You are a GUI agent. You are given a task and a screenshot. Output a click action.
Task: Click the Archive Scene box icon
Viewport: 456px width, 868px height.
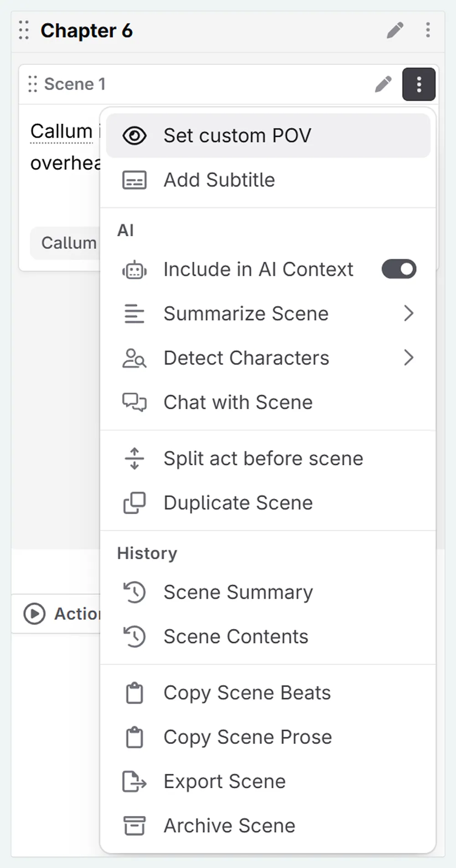[x=134, y=826]
